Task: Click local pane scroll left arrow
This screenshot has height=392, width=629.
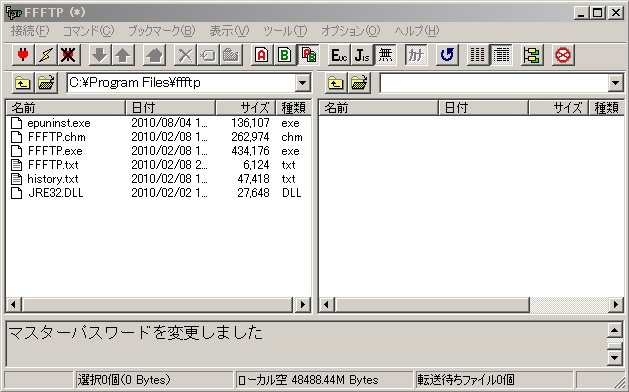Action: click(14, 305)
